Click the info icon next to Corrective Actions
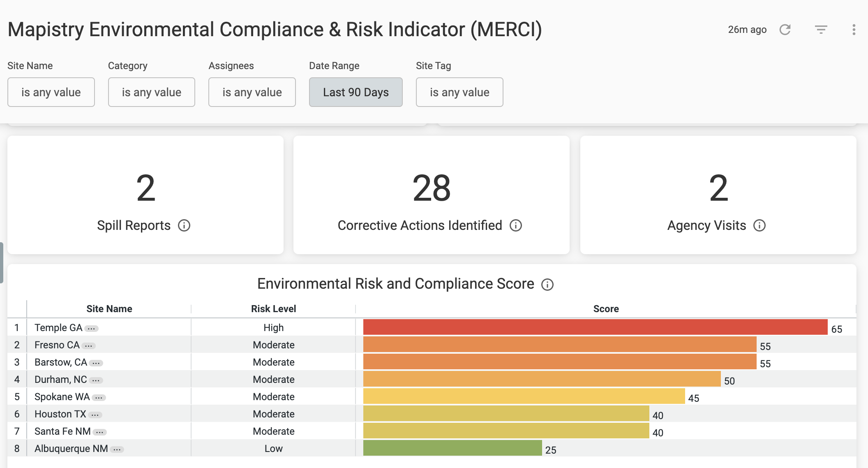 517,225
